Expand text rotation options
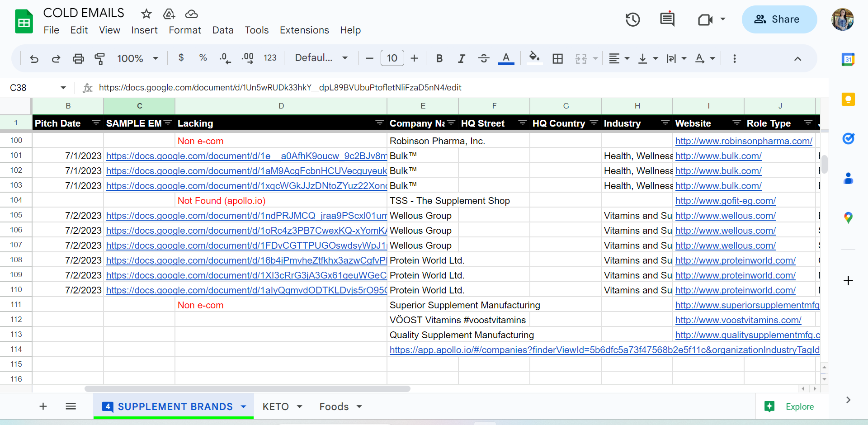Viewport: 868px width, 425px height. point(712,58)
